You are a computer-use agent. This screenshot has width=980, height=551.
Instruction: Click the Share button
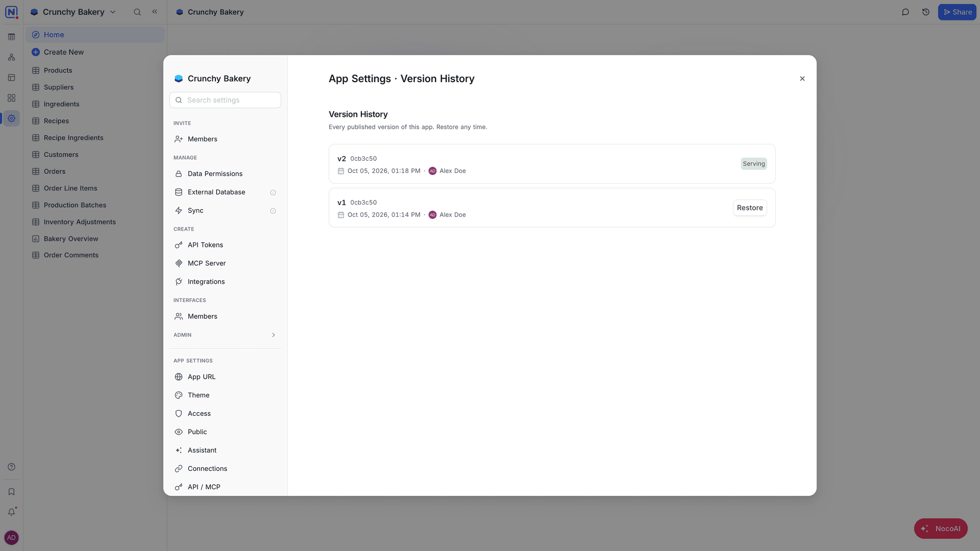(x=957, y=12)
